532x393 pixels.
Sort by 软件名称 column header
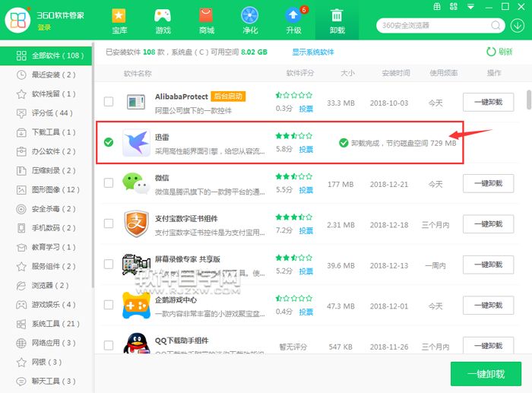point(138,73)
